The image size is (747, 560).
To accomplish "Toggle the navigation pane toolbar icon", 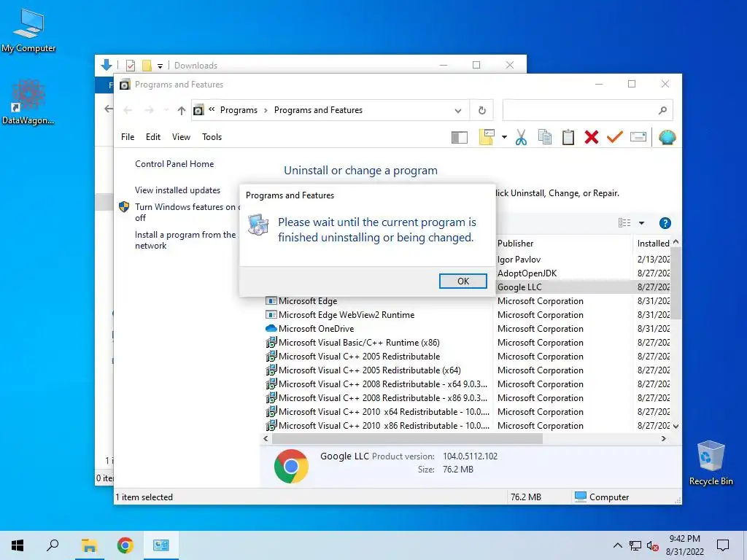I will pos(460,138).
